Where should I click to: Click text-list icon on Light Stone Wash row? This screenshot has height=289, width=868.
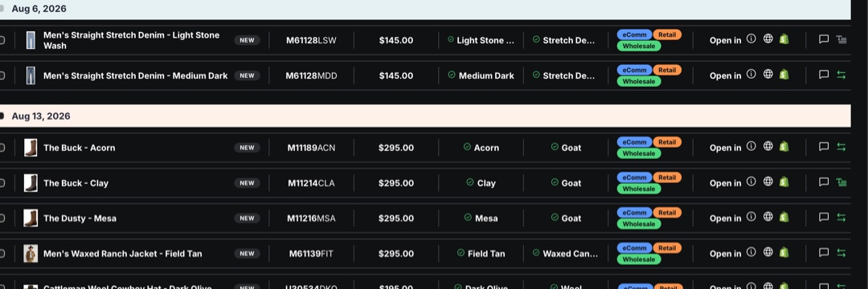tap(841, 39)
